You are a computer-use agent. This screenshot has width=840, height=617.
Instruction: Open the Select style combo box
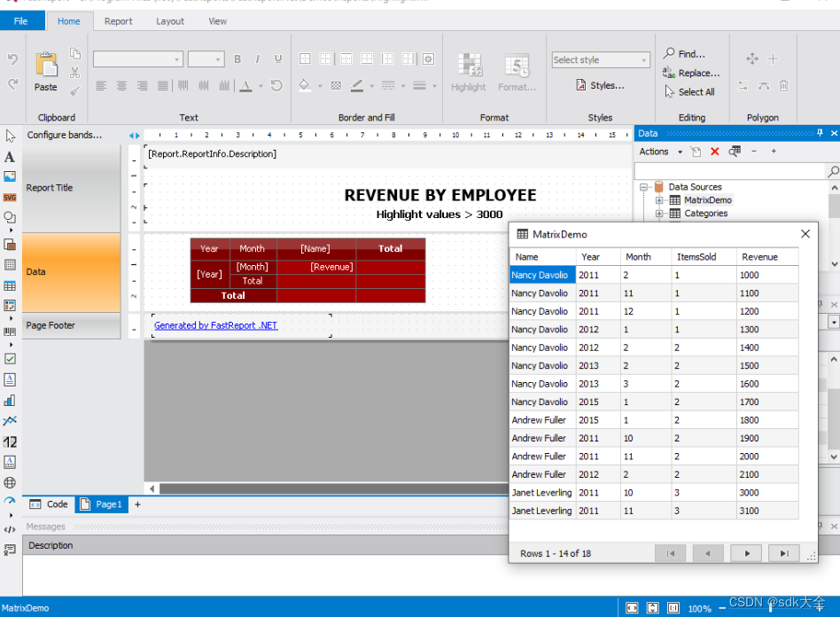pos(600,59)
